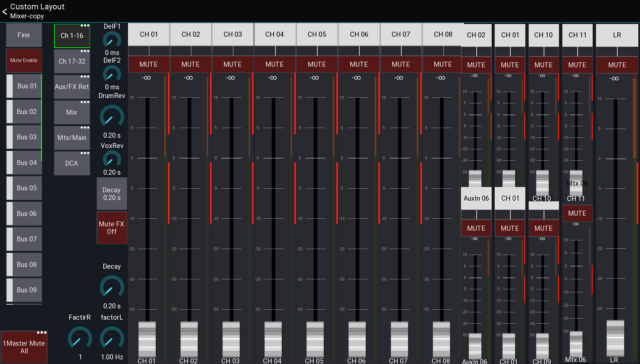Screen dimensions: 640x364
Task: Select Bus 06
Action: coord(24,214)
